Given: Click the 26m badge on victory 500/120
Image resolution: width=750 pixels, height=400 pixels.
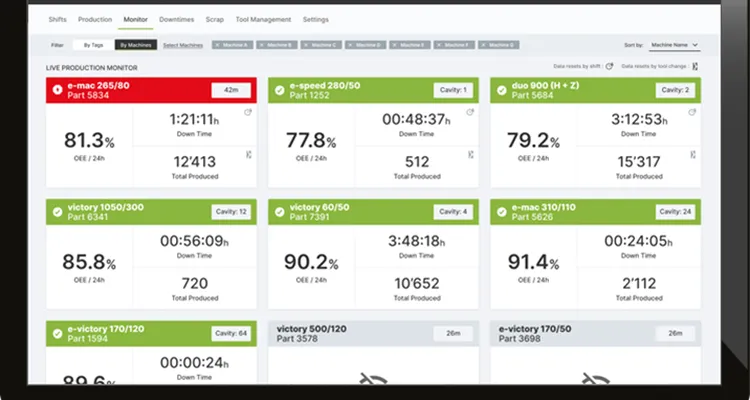Looking at the screenshot, I should point(453,333).
